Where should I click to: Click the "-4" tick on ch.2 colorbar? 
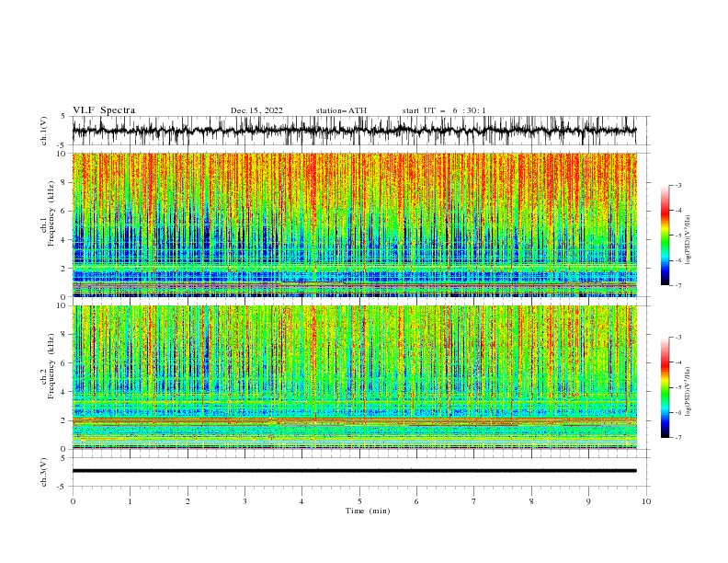(678, 362)
